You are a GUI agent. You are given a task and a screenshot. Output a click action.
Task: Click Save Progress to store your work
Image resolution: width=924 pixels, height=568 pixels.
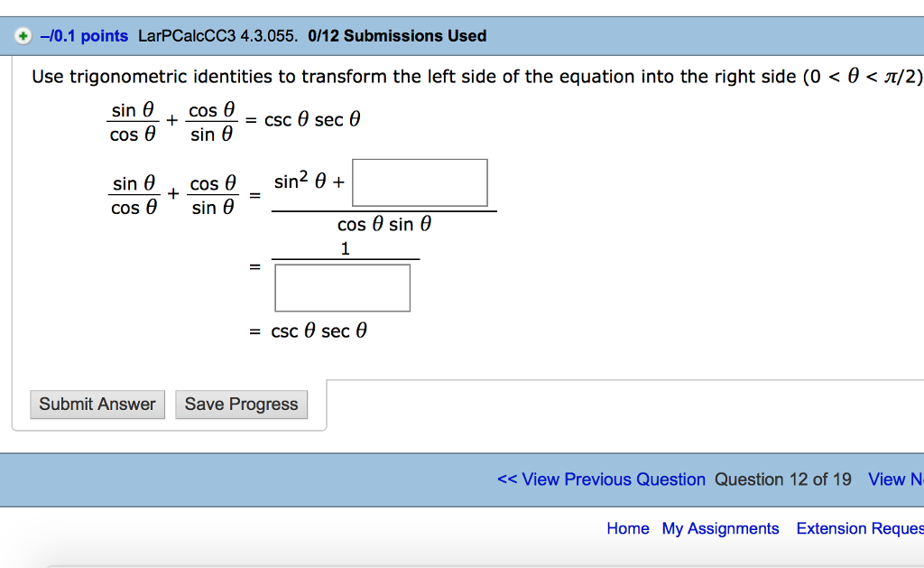(241, 405)
